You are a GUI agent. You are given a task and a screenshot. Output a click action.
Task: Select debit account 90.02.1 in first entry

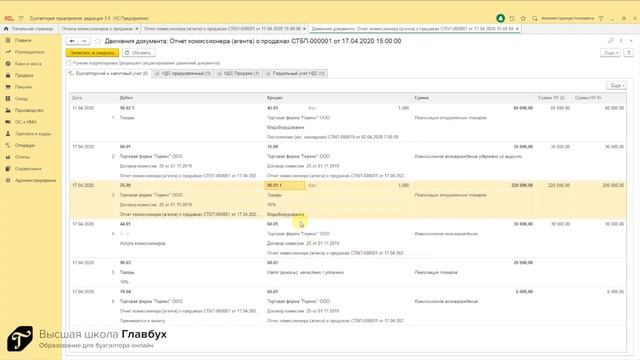coord(127,108)
